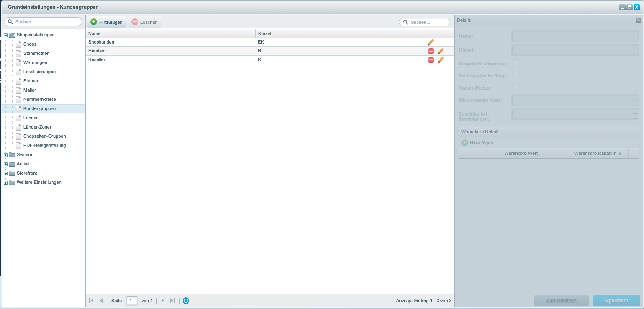The image size is (644, 309).
Task: Delete the Reseller row using red icon
Action: 430,60
